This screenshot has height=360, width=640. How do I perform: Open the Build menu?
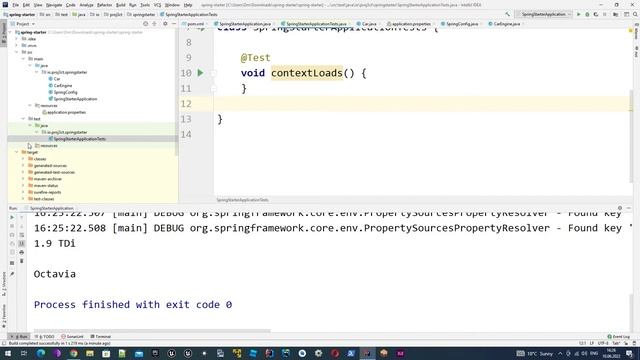pos(120,5)
